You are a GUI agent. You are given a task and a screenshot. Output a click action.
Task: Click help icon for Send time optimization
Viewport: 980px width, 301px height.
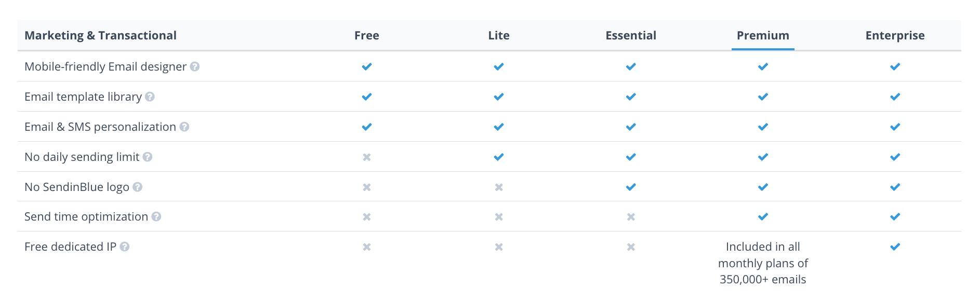156,216
